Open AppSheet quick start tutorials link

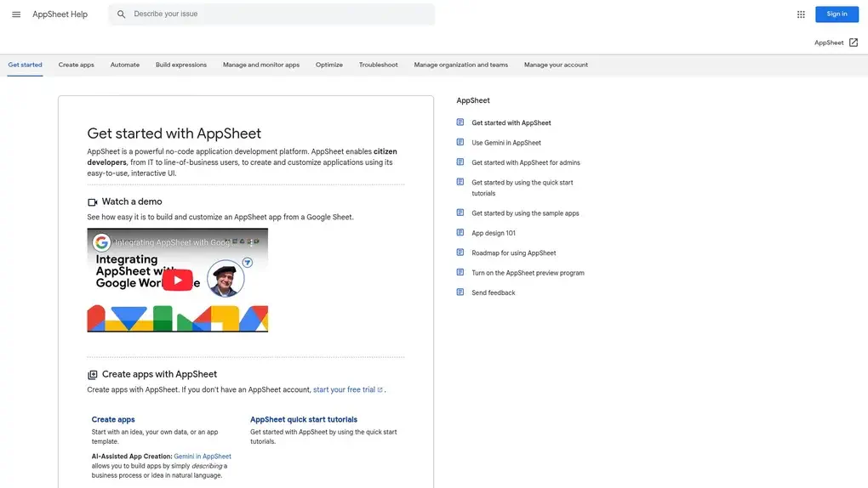pos(303,419)
